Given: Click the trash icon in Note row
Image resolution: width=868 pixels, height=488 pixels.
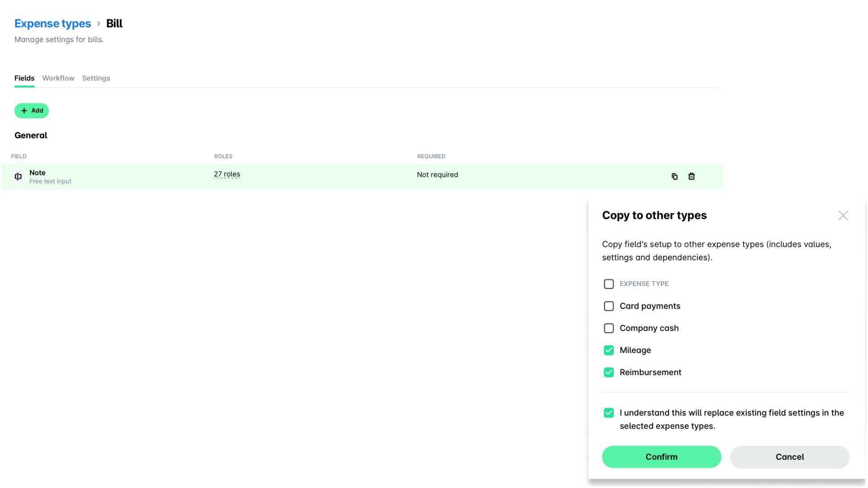Looking at the screenshot, I should 691,176.
